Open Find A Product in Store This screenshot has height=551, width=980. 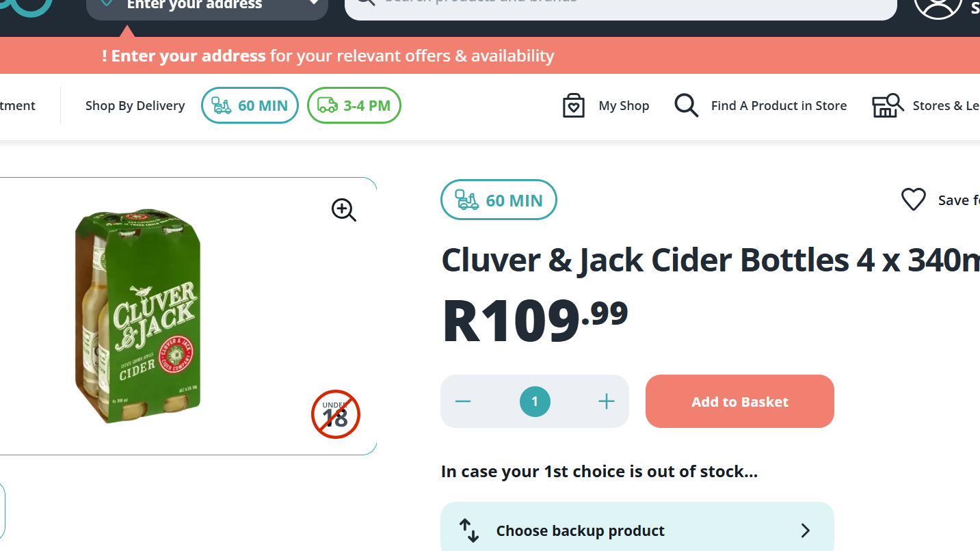pyautogui.click(x=778, y=106)
